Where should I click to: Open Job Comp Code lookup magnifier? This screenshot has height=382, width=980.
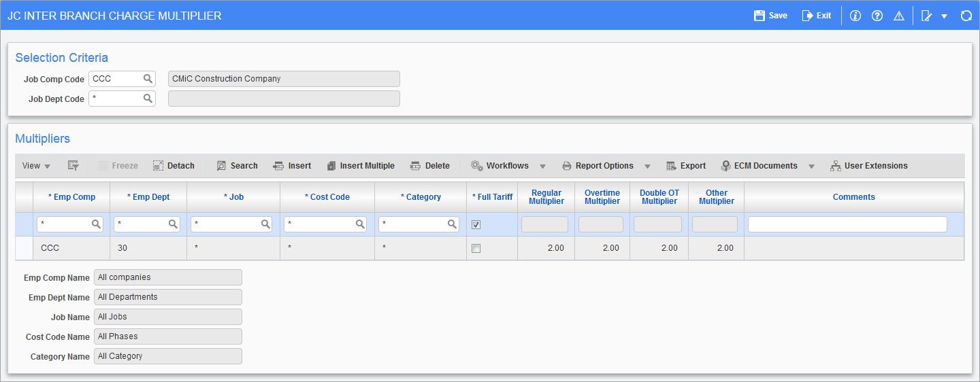pyautogui.click(x=148, y=79)
